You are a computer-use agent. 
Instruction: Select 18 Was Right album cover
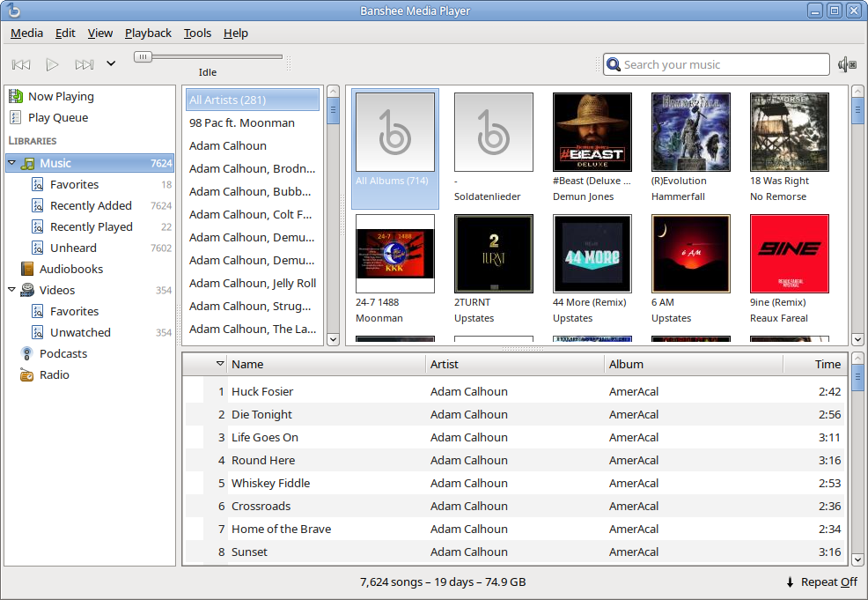click(790, 132)
